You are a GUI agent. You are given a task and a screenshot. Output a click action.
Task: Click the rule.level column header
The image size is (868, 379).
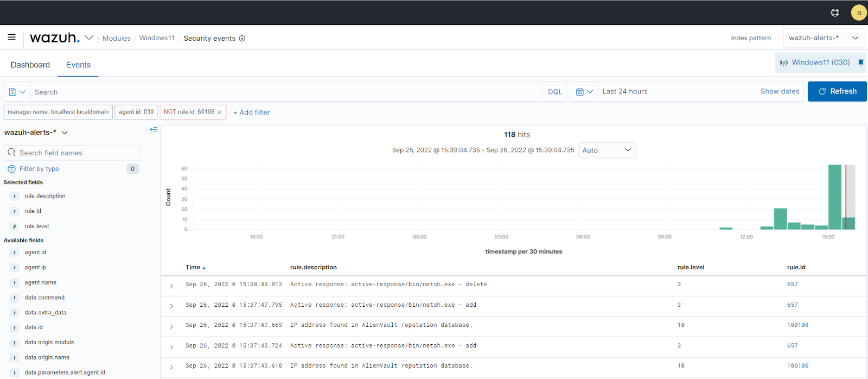point(691,267)
